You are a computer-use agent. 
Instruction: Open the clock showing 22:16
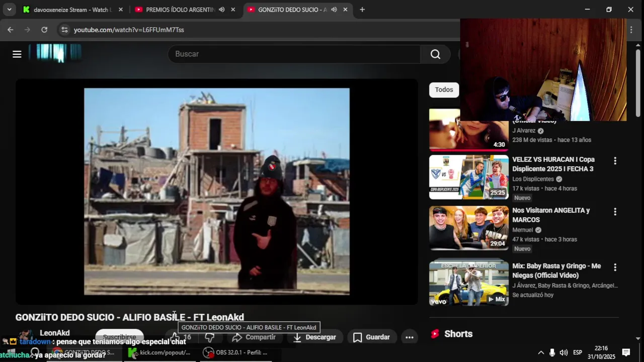(601, 352)
